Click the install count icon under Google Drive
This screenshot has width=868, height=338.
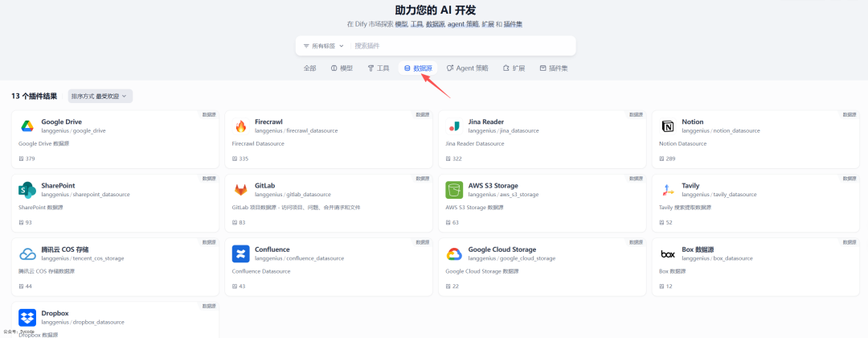tap(21, 159)
